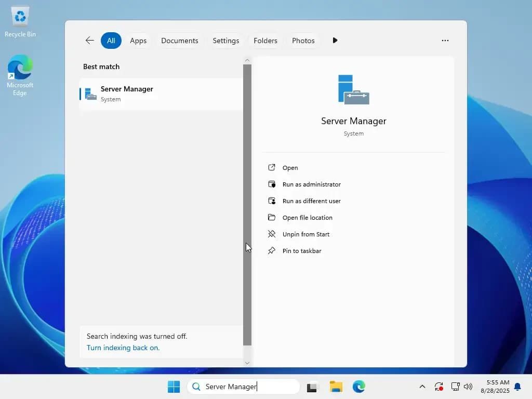
Task: Click the Server Manager icon in results list
Action: (x=90, y=94)
